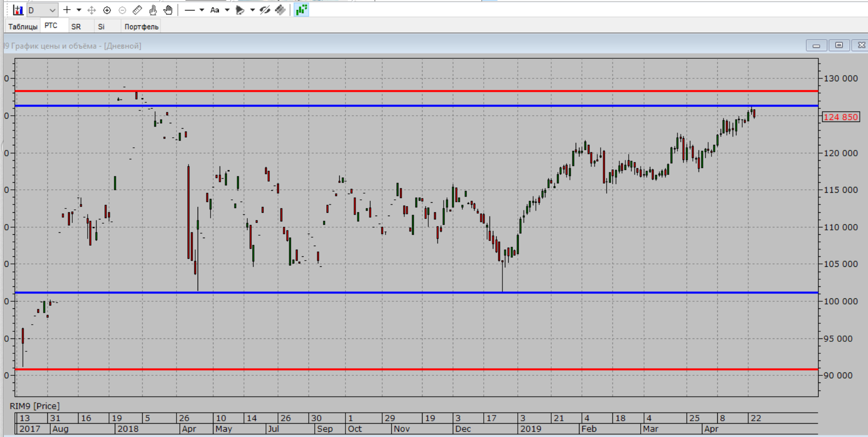The width and height of the screenshot is (868, 437).
Task: Switch to the Портфель tab
Action: coord(141,27)
